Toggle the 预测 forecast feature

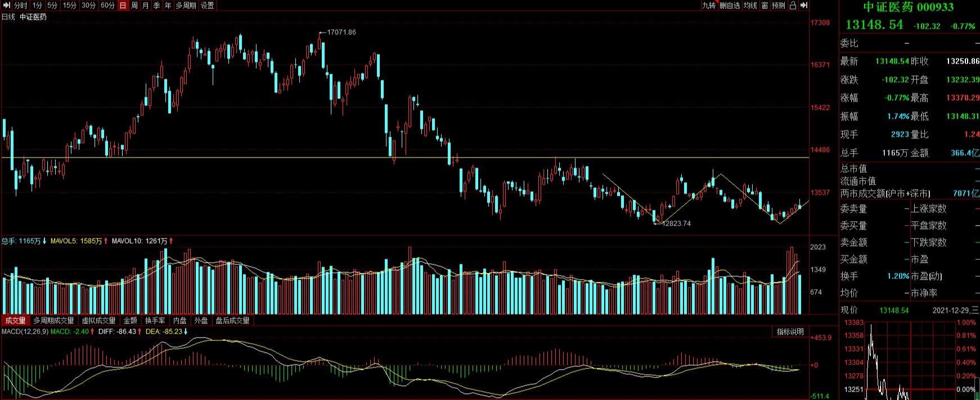[x=779, y=5]
